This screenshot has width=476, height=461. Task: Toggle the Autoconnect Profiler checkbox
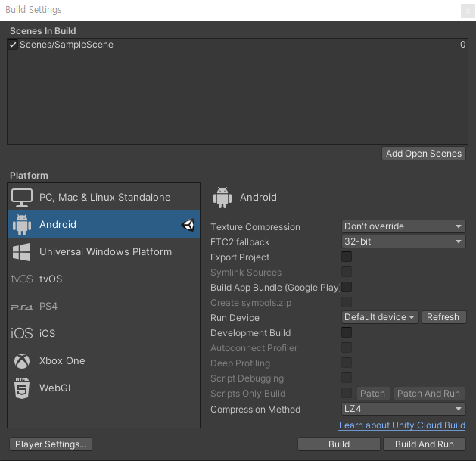pos(347,347)
